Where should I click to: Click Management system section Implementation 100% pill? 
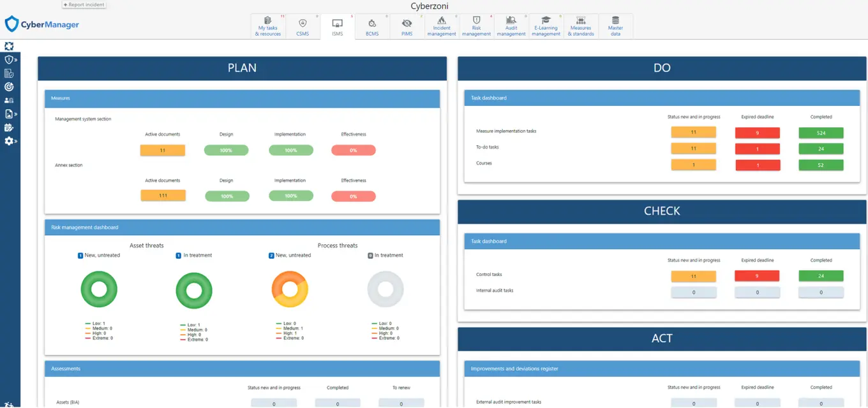[290, 150]
